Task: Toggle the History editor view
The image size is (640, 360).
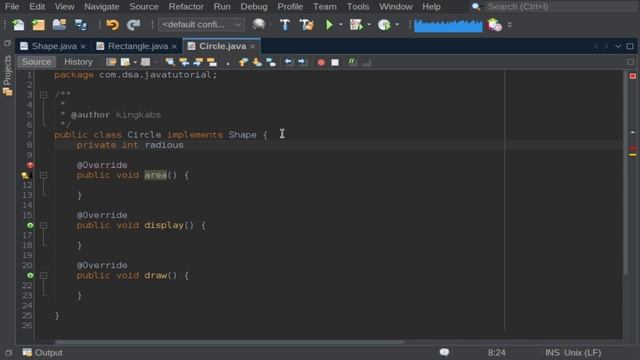Action: [x=78, y=62]
